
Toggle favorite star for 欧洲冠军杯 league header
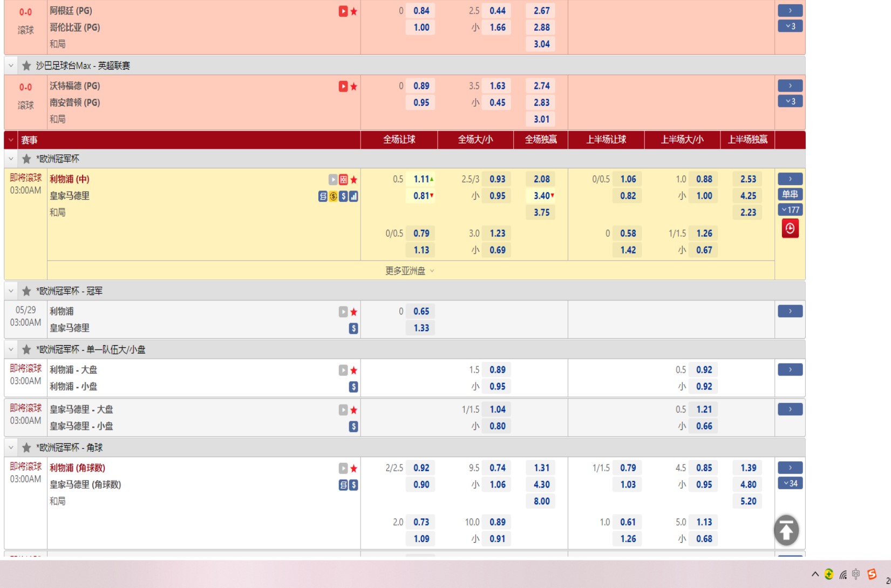[26, 159]
